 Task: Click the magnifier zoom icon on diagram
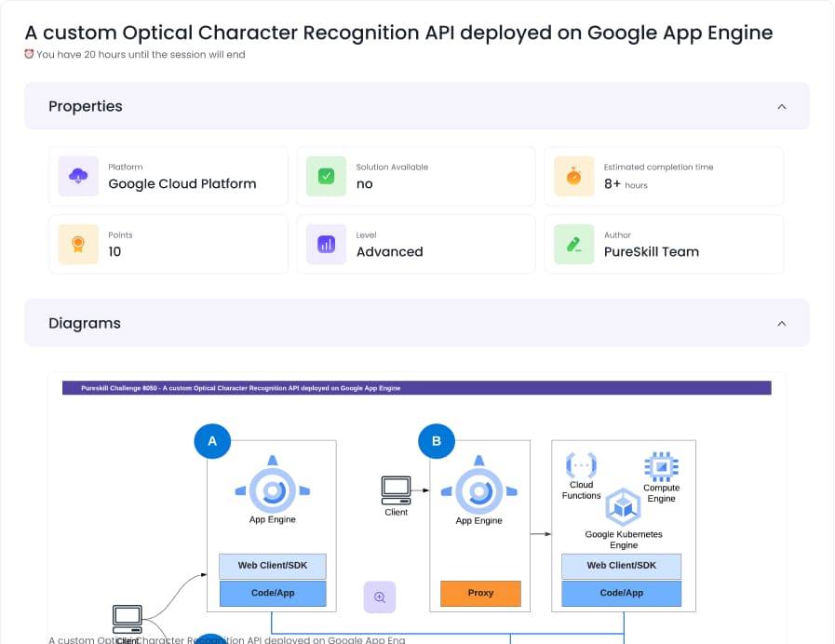380,597
